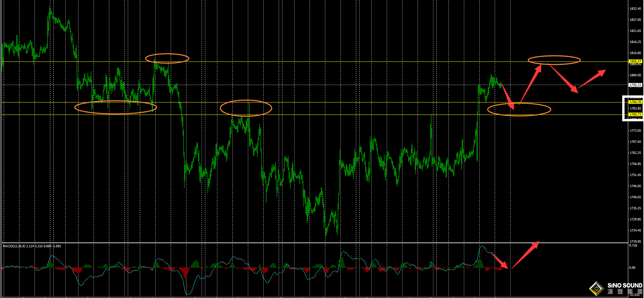Click the 1832.45 price scale value
This screenshot has width=644, height=298.
pos(635,9)
